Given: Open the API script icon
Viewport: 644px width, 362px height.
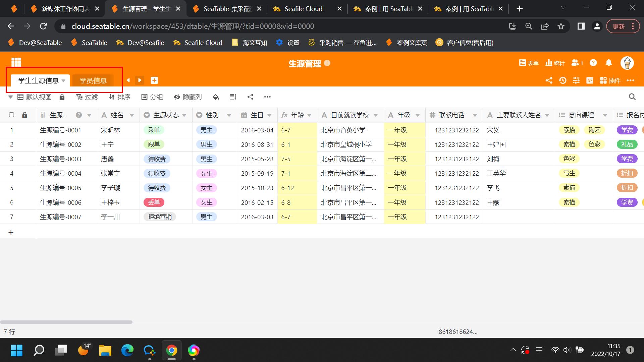Looking at the screenshot, I should [590, 80].
